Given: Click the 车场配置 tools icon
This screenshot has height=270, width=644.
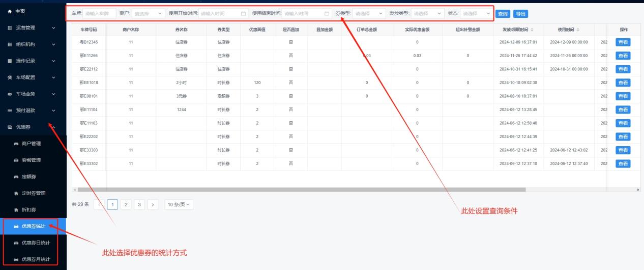Looking at the screenshot, I should pyautogui.click(x=10, y=77).
